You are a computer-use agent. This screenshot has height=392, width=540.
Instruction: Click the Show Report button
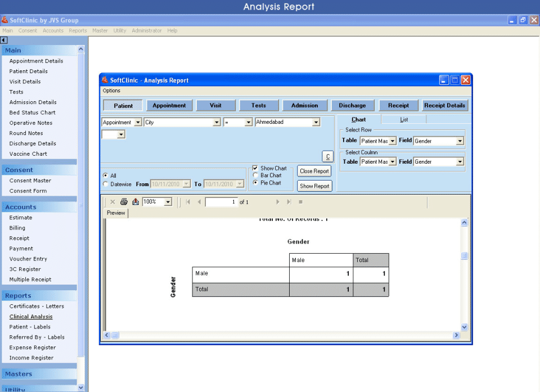314,186
